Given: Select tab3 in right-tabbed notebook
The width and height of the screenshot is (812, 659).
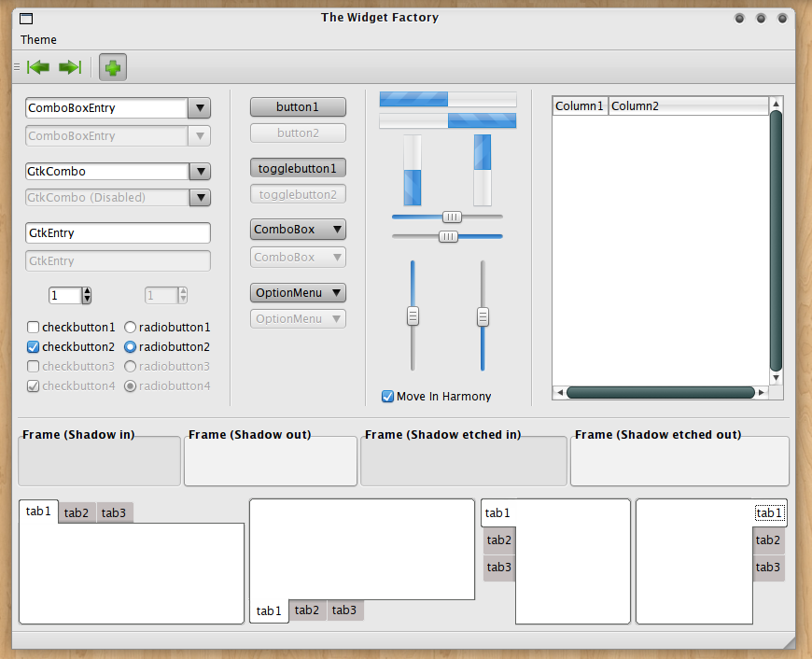Looking at the screenshot, I should [x=768, y=568].
